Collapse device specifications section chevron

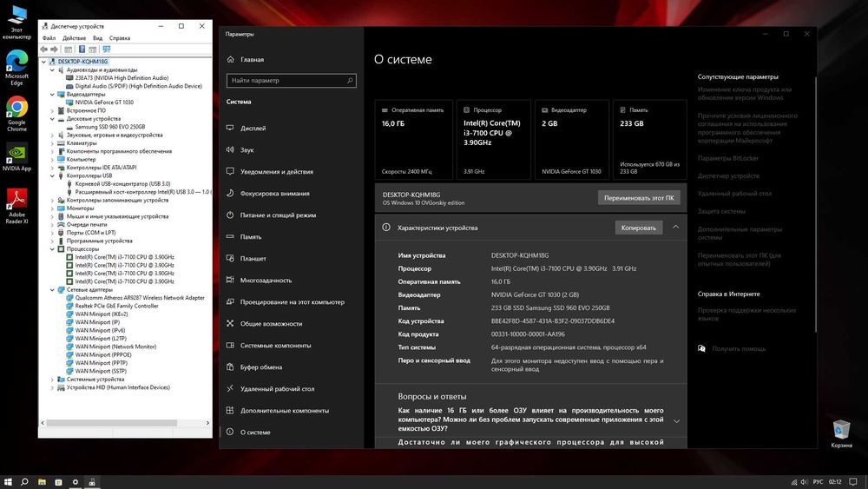676,227
